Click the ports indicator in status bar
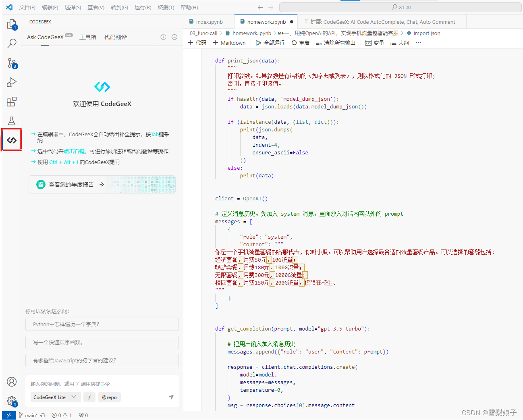The width and height of the screenshot is (523, 420). [83, 415]
